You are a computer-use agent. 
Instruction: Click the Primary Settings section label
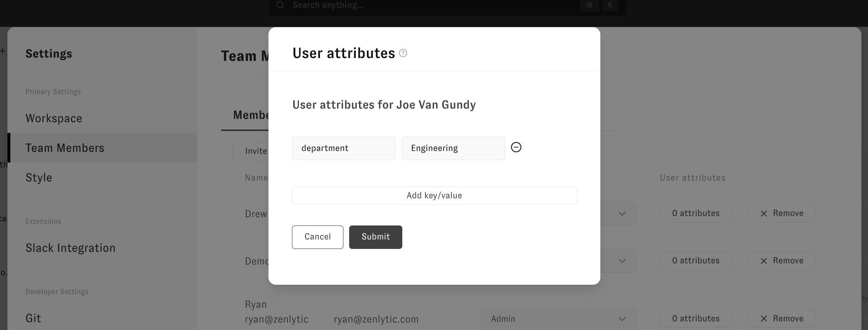coord(53,92)
